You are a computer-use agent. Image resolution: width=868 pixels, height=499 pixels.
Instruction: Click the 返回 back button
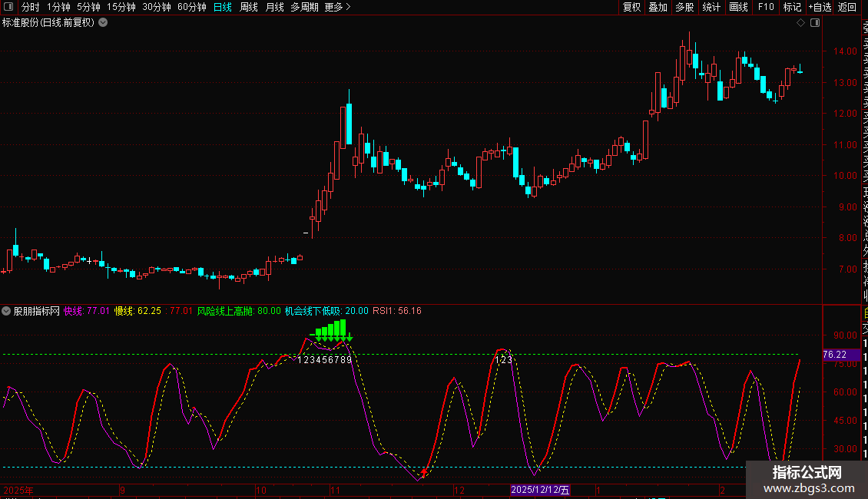pyautogui.click(x=847, y=7)
